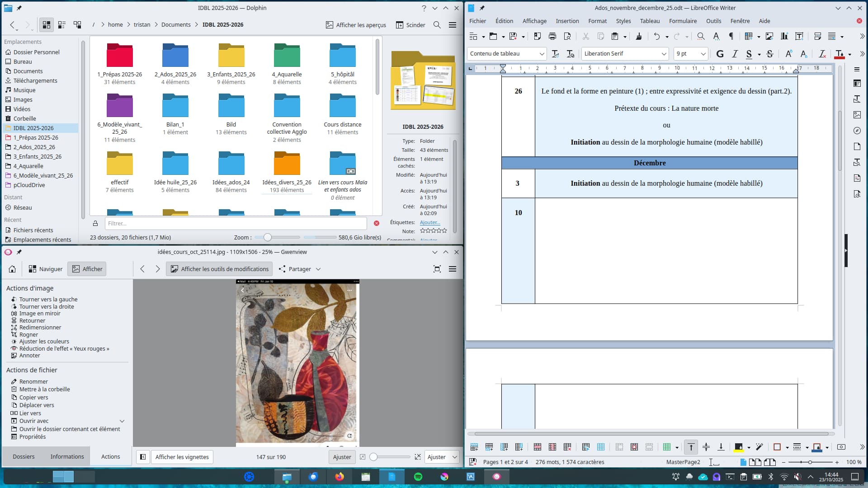Click the Ajouter... tags link in Dolphin
The width and height of the screenshot is (868, 488).
(x=429, y=222)
